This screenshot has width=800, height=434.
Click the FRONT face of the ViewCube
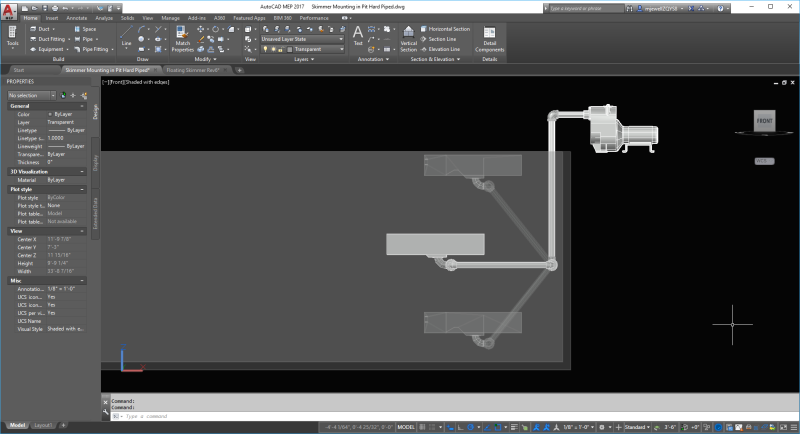pyautogui.click(x=764, y=121)
